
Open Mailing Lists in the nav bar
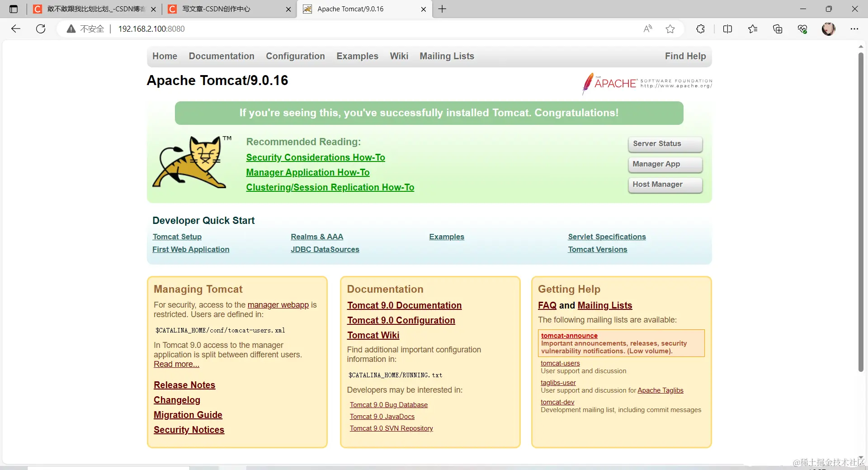(447, 56)
